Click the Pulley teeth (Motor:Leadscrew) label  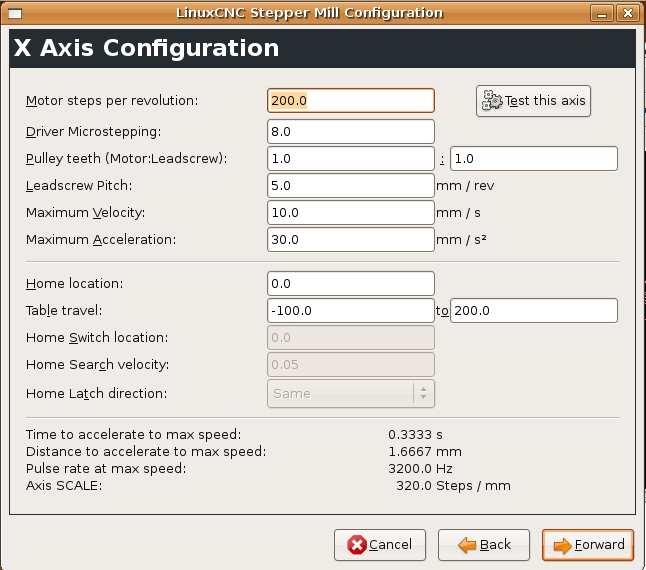click(x=126, y=159)
